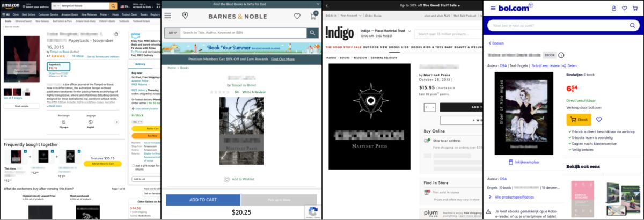Open Indigo quantity dropdown

coord(429,107)
